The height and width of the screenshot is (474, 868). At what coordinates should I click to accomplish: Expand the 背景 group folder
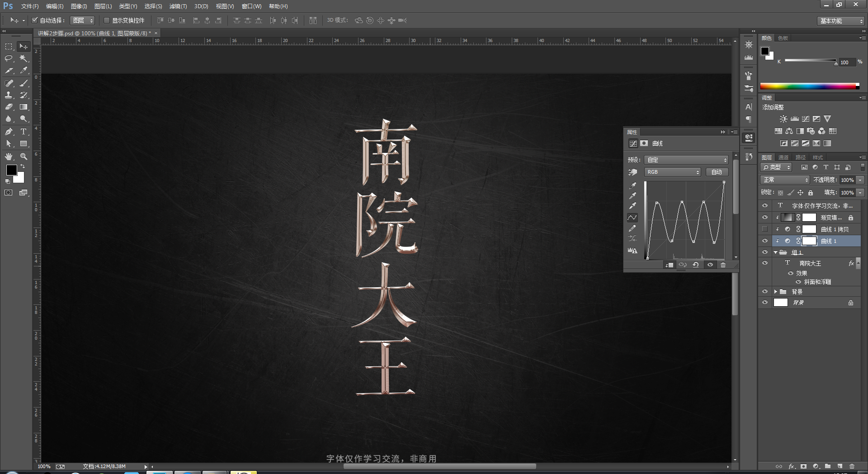[x=776, y=292]
